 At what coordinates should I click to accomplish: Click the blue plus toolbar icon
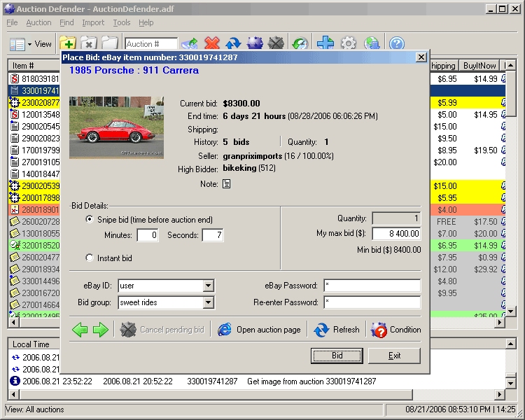325,44
